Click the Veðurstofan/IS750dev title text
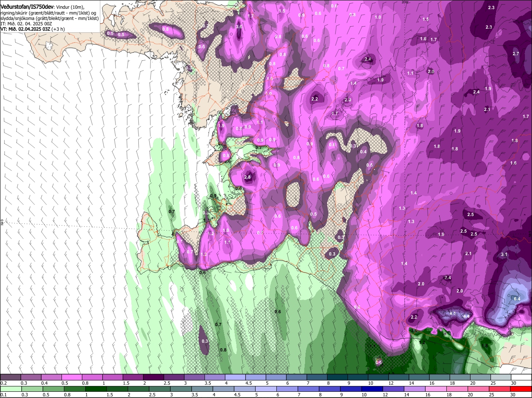The width and height of the screenshot is (532, 398). pos(27,7)
